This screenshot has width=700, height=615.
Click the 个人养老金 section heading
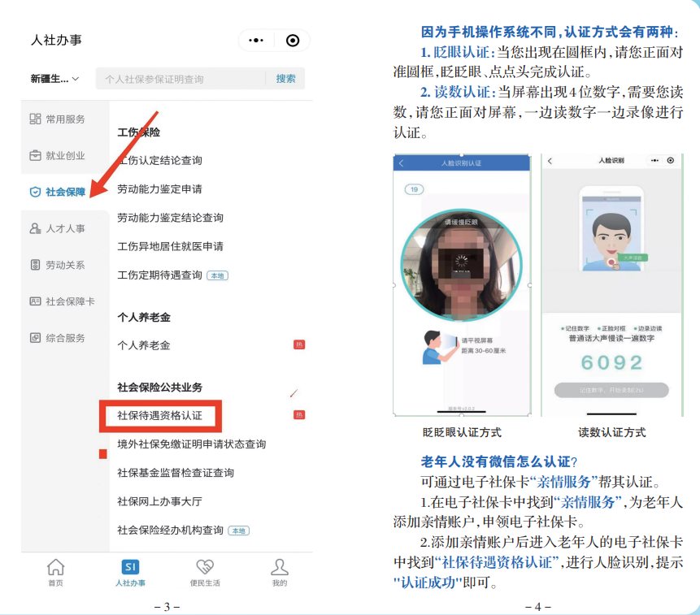pyautogui.click(x=144, y=318)
